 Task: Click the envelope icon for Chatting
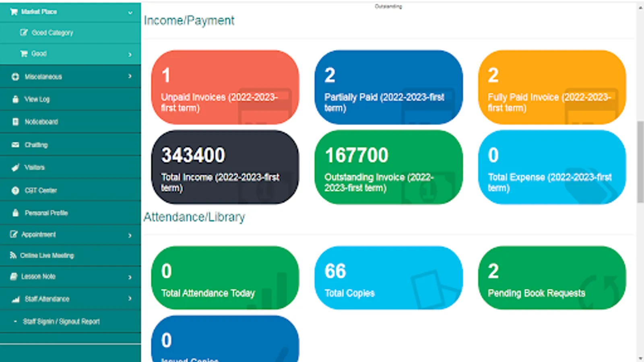(15, 145)
